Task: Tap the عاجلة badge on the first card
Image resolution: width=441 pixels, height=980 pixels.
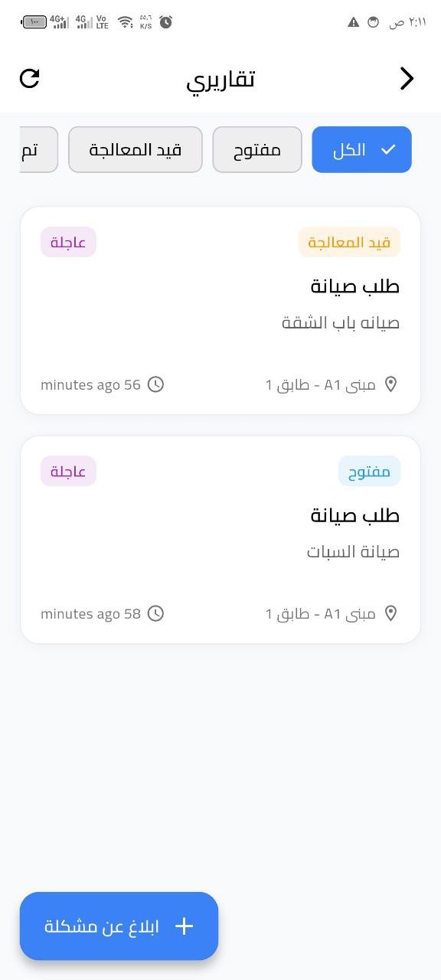Action: click(68, 241)
